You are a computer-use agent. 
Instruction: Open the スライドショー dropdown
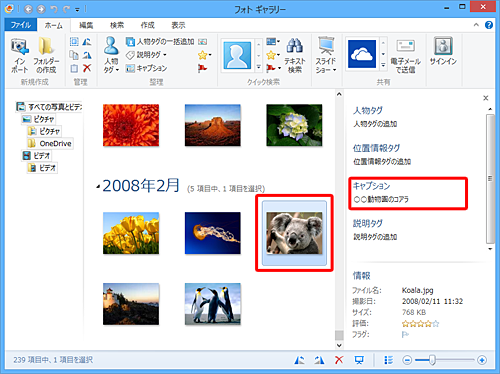pos(326,66)
